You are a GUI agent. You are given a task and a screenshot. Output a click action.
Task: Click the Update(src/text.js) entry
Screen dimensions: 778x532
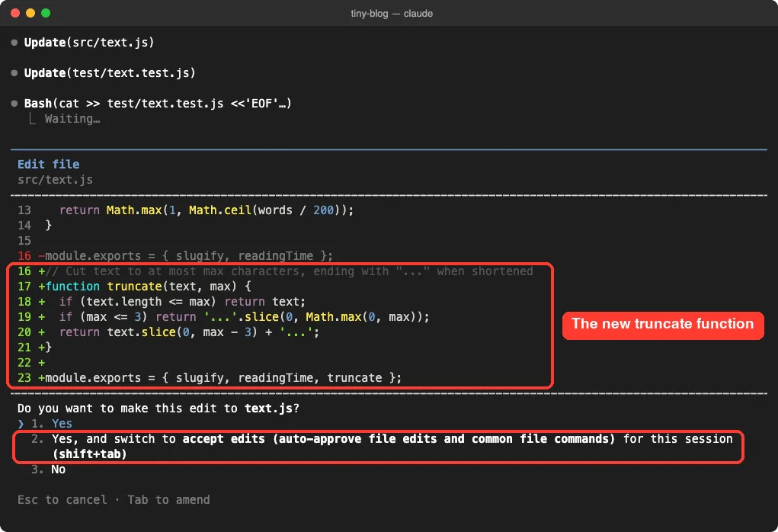tap(89, 42)
